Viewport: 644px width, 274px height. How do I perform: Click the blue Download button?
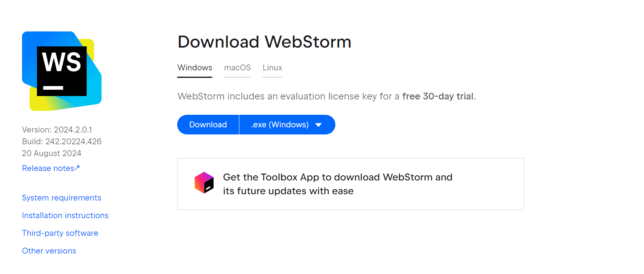tap(208, 125)
